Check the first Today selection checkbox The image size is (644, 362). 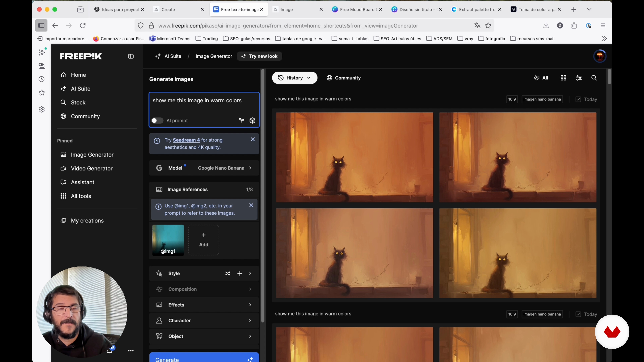pos(578,99)
